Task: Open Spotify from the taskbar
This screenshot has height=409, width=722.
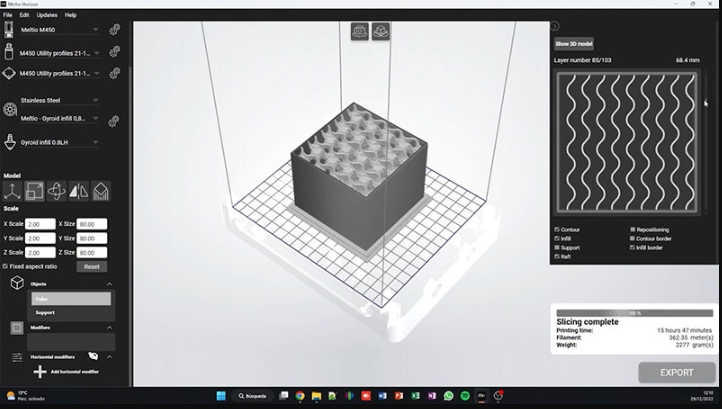Action: point(465,396)
